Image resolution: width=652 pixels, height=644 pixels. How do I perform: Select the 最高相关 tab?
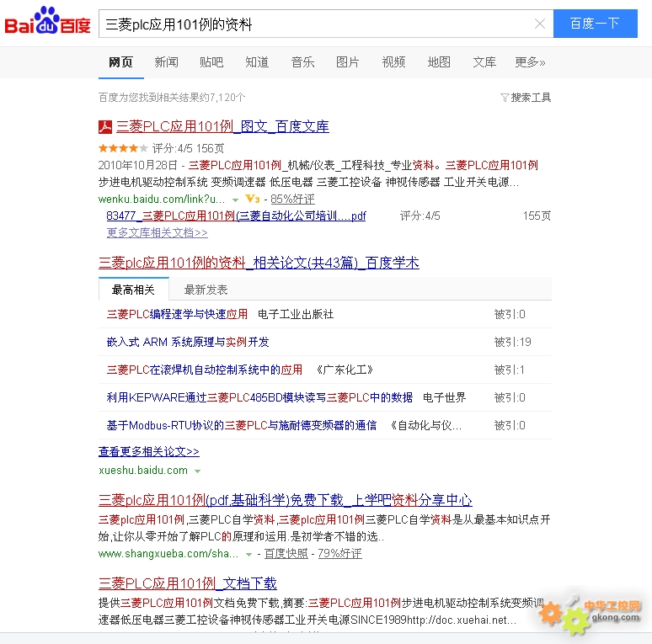(x=133, y=290)
